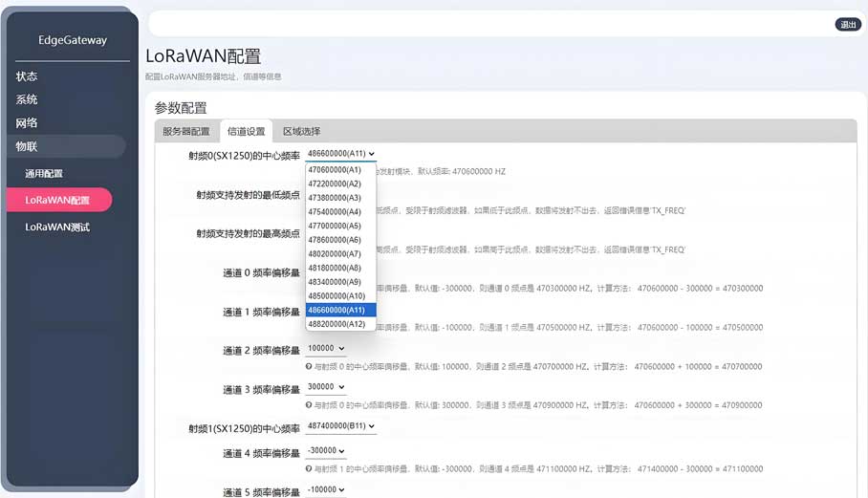The height and width of the screenshot is (498, 868).
Task: Switch to the 服务器配置 tab
Action: pyautogui.click(x=185, y=132)
